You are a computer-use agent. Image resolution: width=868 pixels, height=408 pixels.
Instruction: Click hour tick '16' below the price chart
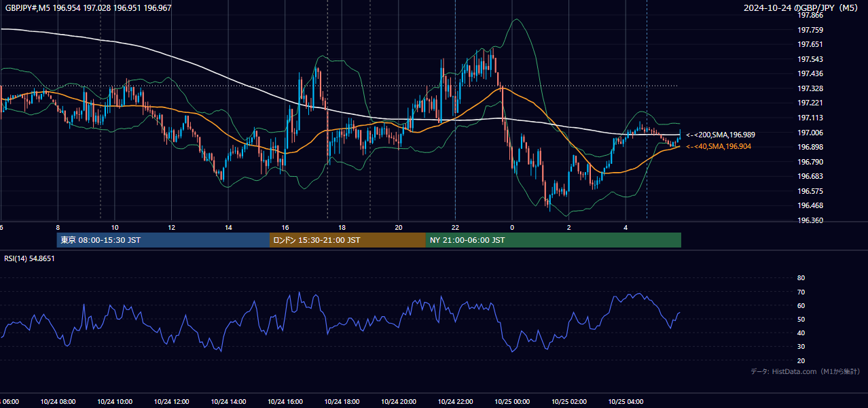pyautogui.click(x=285, y=228)
